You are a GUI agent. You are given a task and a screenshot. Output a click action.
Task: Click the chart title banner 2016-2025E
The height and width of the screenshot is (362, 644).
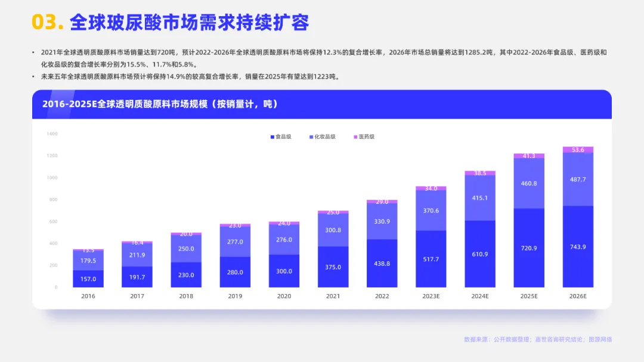coord(322,104)
